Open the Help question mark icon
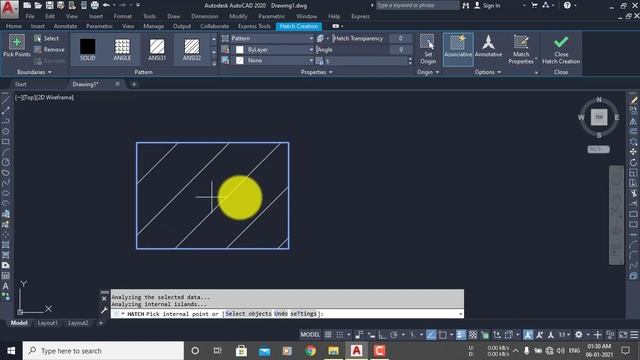 (567, 5)
